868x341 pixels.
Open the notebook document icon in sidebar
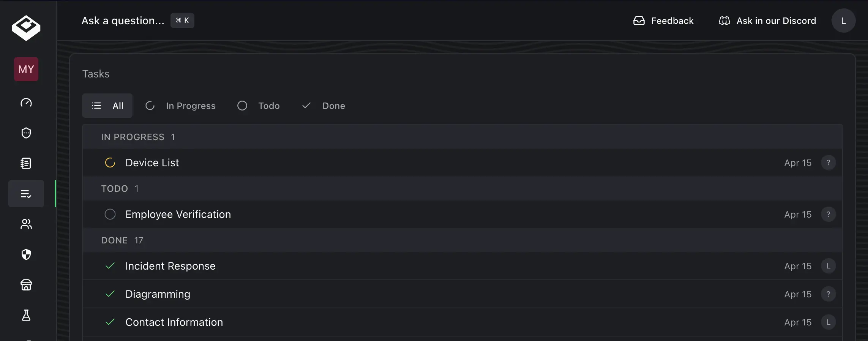[26, 163]
